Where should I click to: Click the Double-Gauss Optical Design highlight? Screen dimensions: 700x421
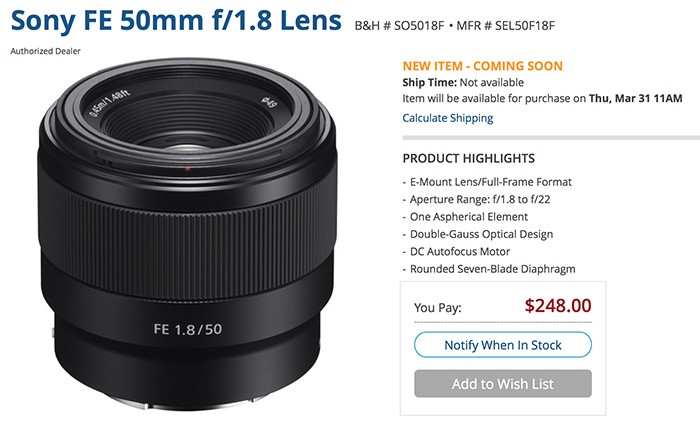tap(481, 234)
